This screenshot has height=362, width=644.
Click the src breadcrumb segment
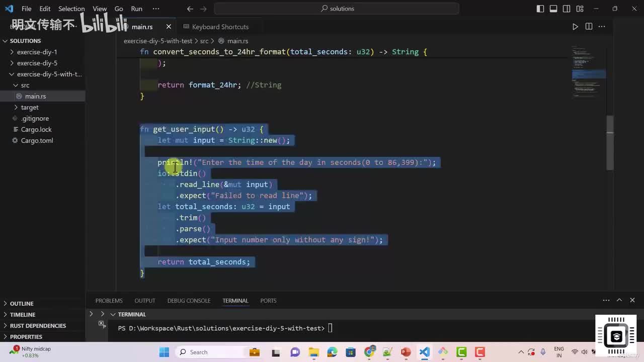pyautogui.click(x=204, y=41)
